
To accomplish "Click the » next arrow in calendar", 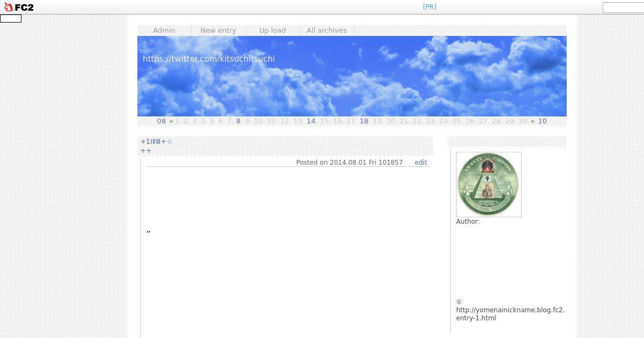I will pos(532,121).
